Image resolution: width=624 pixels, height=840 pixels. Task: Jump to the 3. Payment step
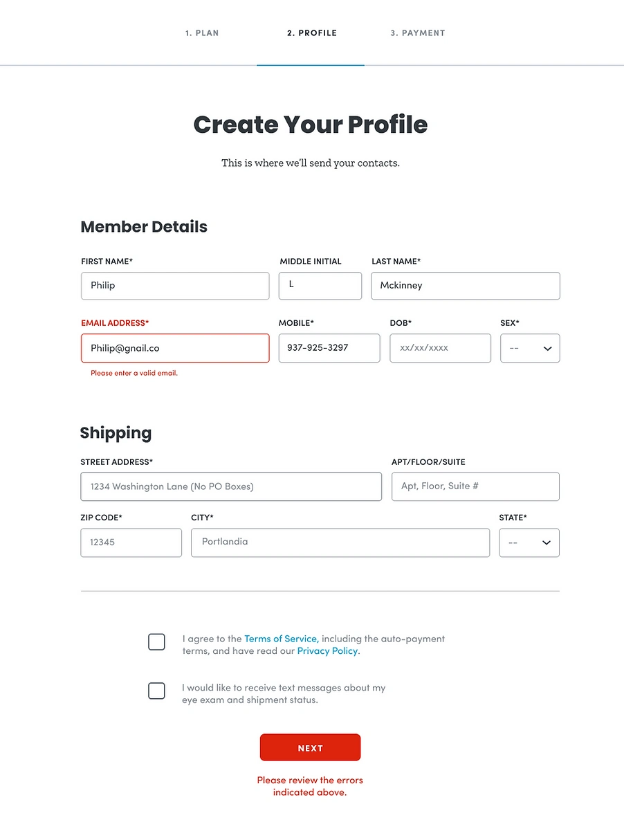pyautogui.click(x=418, y=33)
